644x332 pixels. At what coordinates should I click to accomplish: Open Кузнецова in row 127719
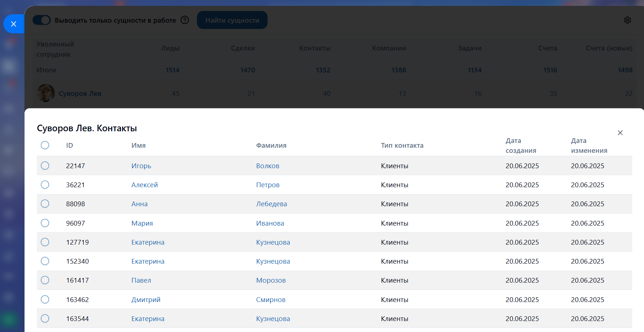pos(273,242)
